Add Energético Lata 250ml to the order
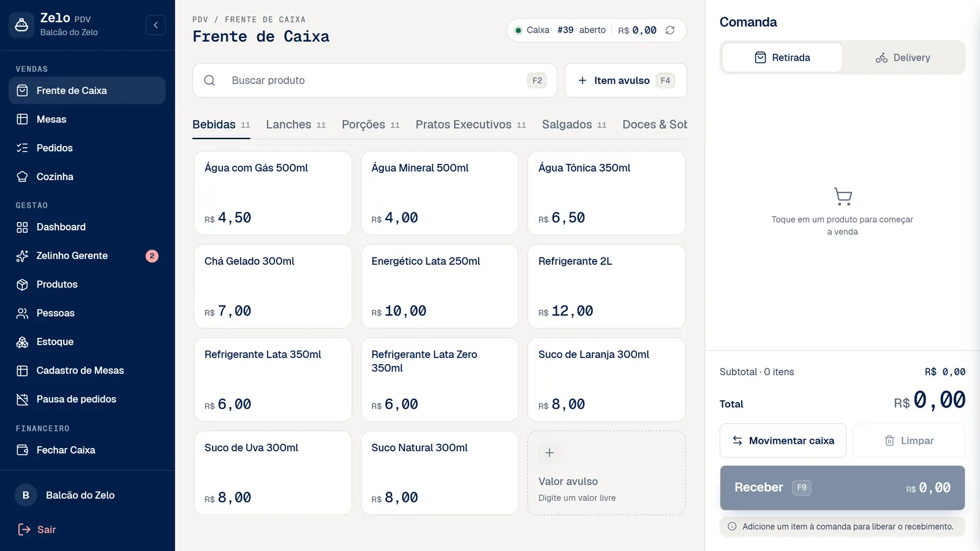The width and height of the screenshot is (980, 551). click(x=440, y=286)
